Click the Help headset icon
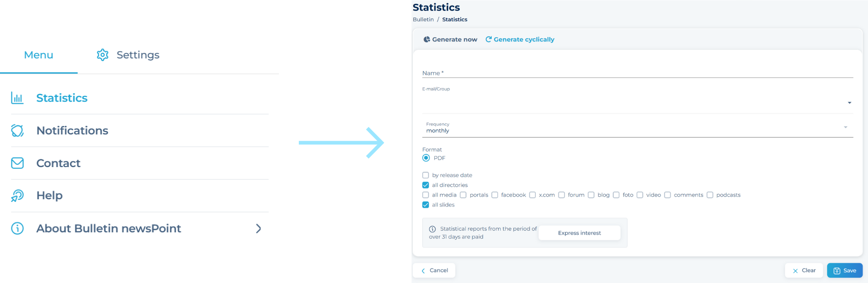 pos(17,196)
